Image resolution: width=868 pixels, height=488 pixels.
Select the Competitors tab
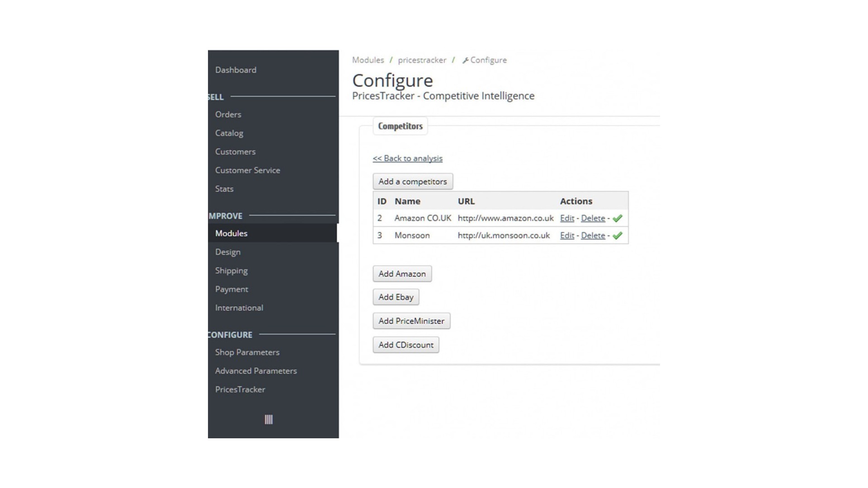pos(400,126)
